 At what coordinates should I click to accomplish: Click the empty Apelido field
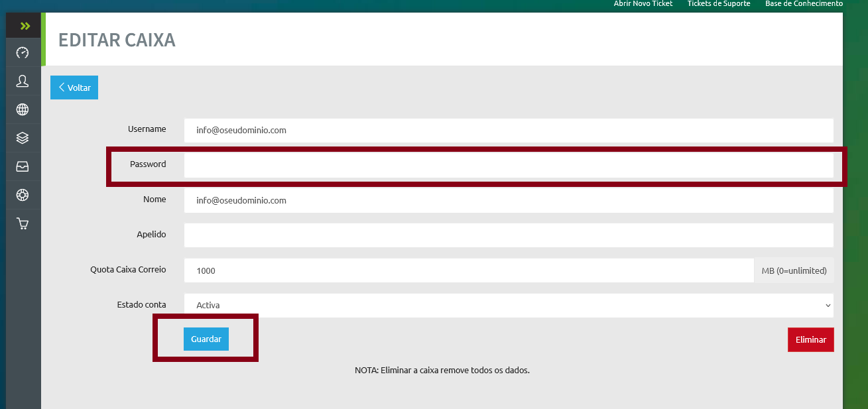pos(508,235)
